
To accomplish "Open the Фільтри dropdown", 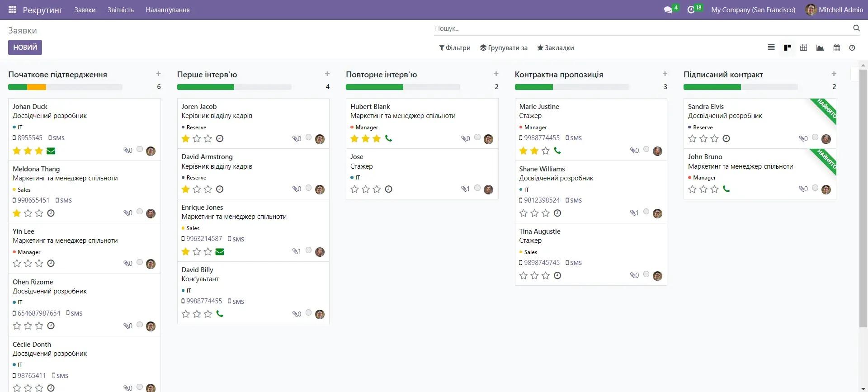I will (x=455, y=47).
